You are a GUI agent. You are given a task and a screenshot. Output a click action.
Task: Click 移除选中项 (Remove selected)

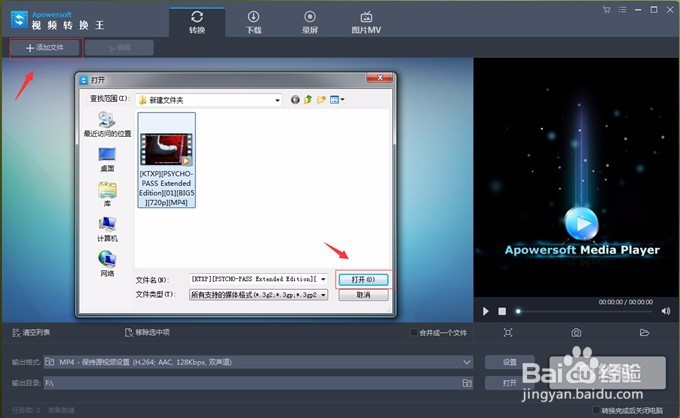point(147,333)
